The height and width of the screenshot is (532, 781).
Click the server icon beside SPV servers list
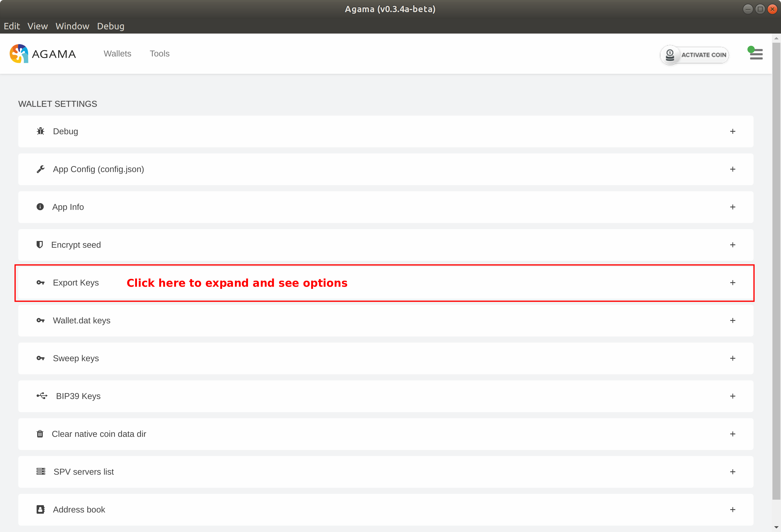click(x=41, y=472)
